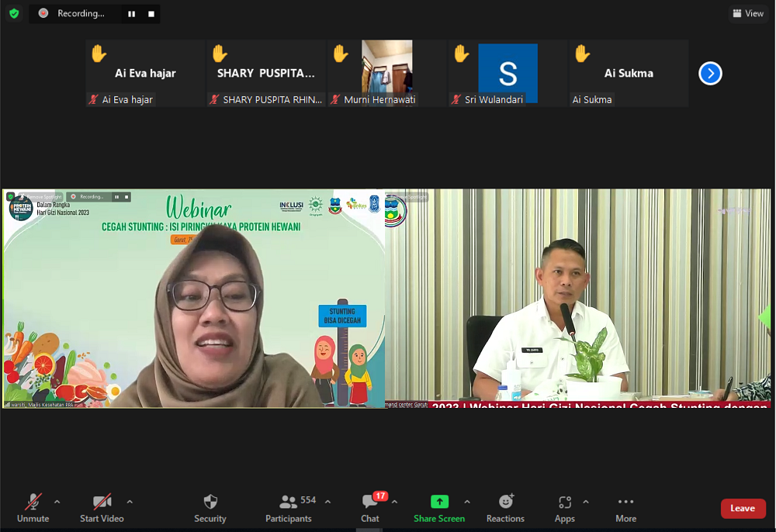Unmute the microphone

click(33, 507)
